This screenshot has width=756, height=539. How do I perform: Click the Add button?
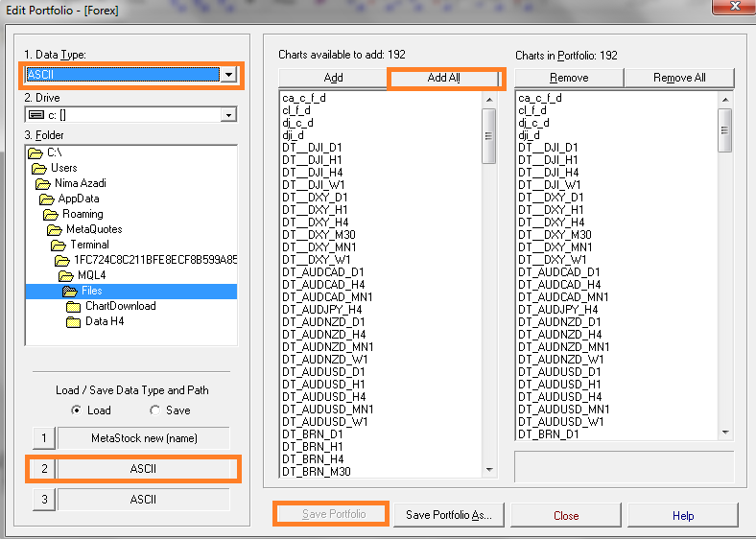(333, 78)
